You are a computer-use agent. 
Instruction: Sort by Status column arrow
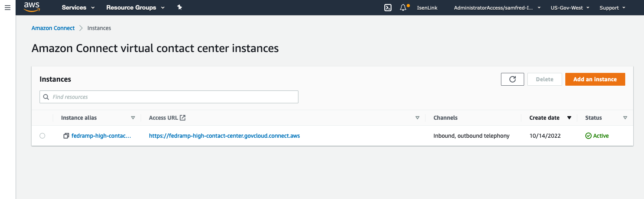[625, 118]
